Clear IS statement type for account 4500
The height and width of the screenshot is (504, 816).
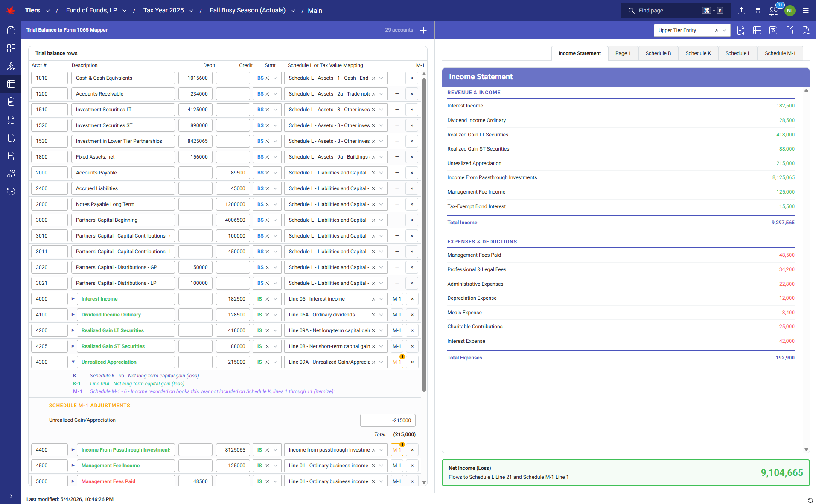[267, 466]
